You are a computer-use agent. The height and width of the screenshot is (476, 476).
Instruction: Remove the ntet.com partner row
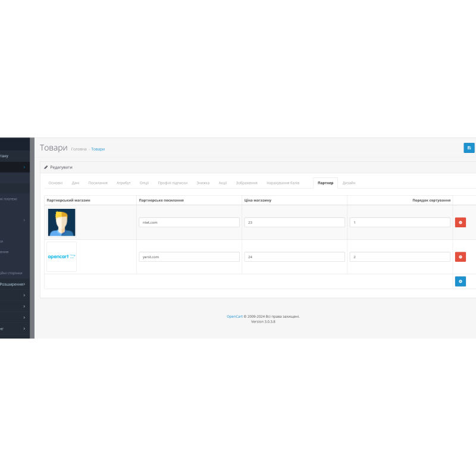point(460,223)
